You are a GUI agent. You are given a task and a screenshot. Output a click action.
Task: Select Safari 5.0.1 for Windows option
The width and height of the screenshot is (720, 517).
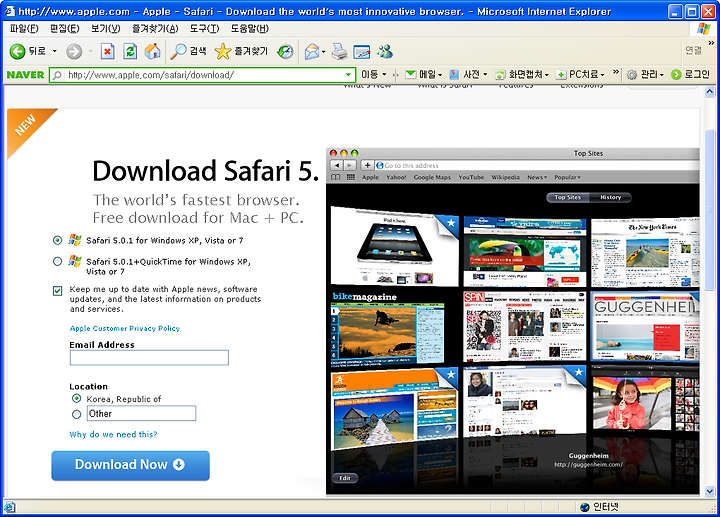click(57, 240)
